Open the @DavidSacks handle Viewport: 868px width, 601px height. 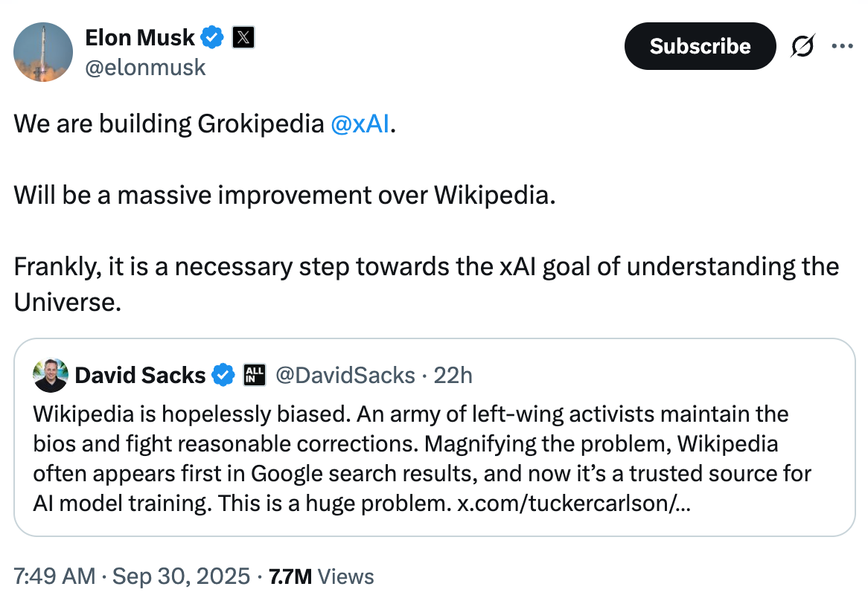pos(345,376)
